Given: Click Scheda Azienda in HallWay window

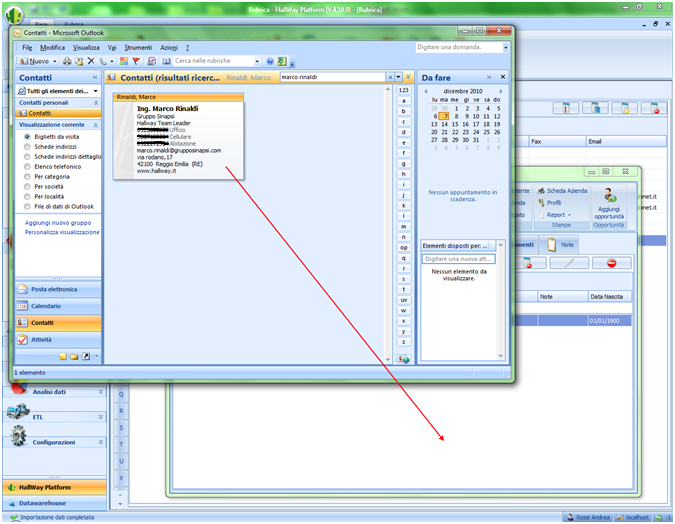Looking at the screenshot, I should (x=563, y=191).
